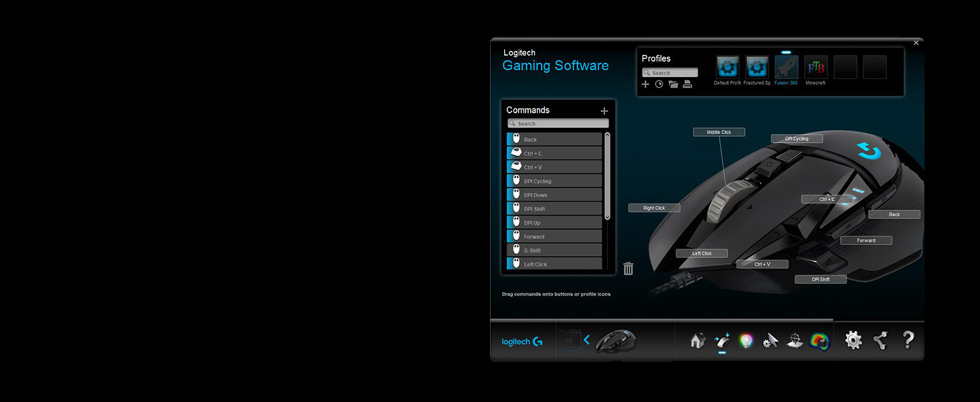Click the device switch left arrow
This screenshot has width=980, height=402.
click(586, 340)
